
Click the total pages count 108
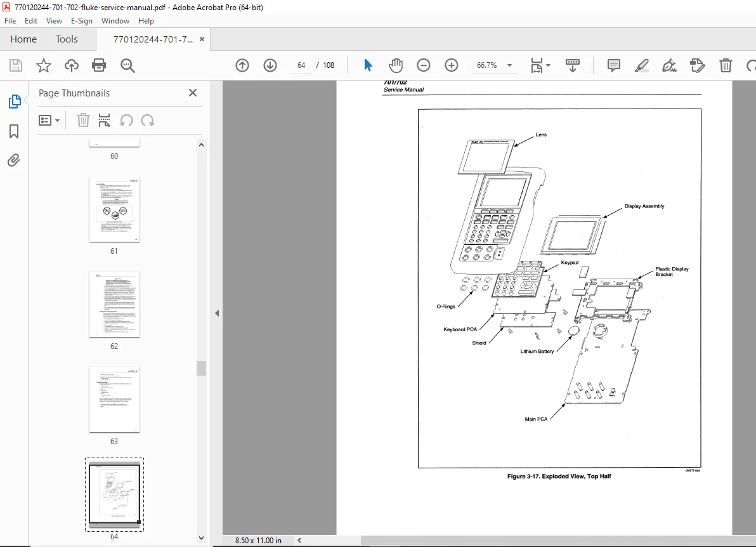click(x=329, y=65)
